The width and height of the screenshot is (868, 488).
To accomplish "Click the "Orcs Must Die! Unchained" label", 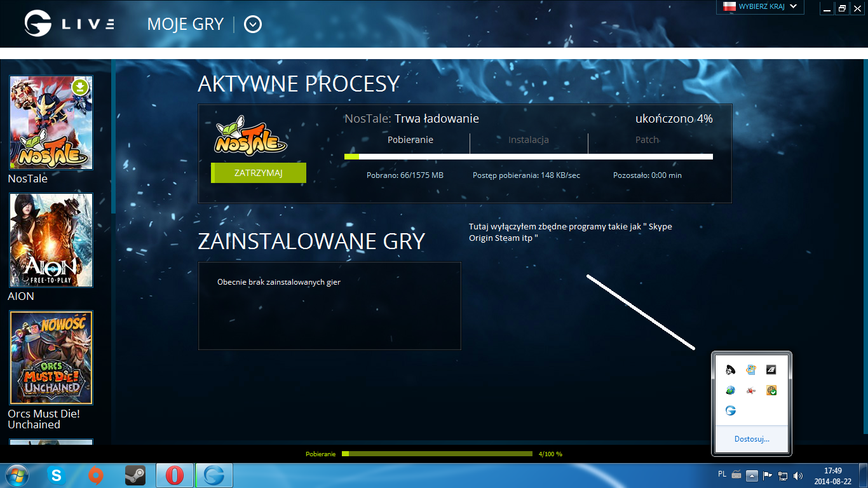I will (44, 419).
